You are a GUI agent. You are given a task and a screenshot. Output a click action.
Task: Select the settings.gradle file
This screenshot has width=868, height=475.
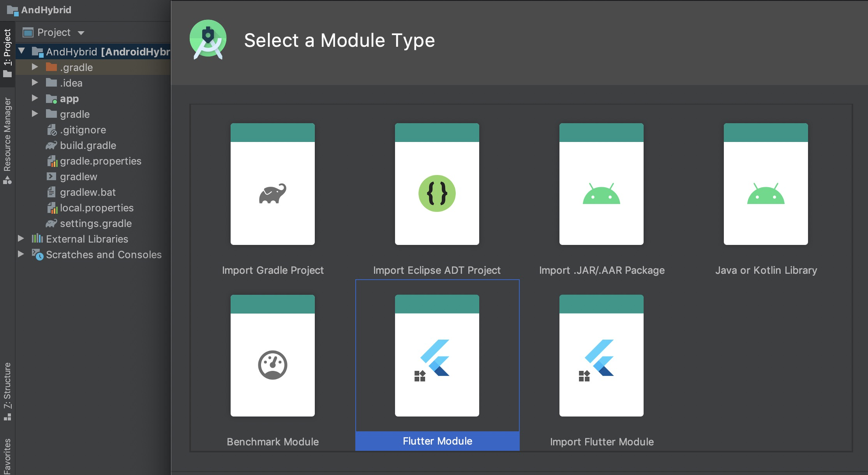[93, 223]
